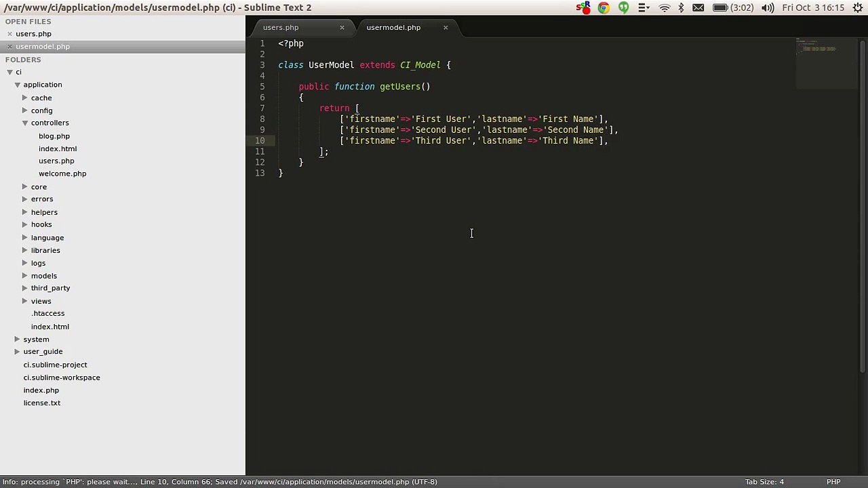
Task: Expand the third_party folder
Action: click(24, 288)
